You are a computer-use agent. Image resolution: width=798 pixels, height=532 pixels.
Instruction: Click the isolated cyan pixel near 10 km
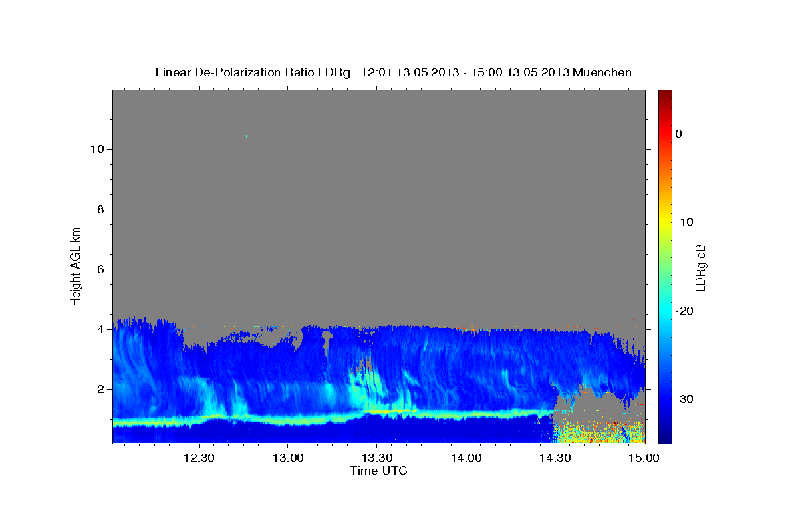[246, 136]
